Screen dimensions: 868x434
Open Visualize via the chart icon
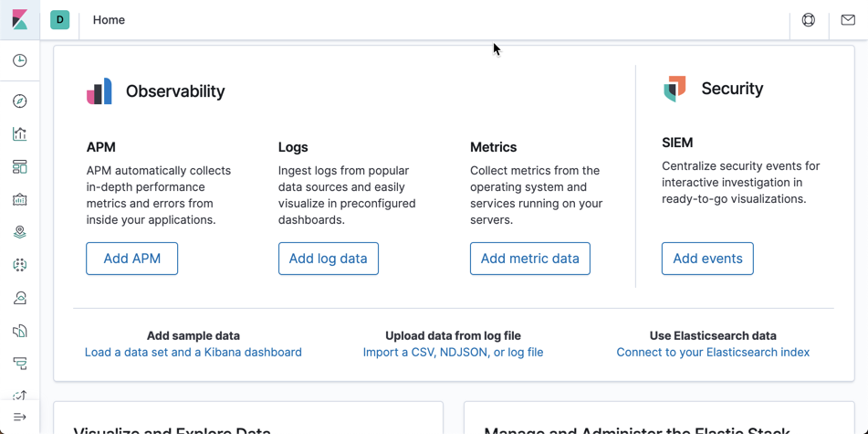tap(20, 134)
